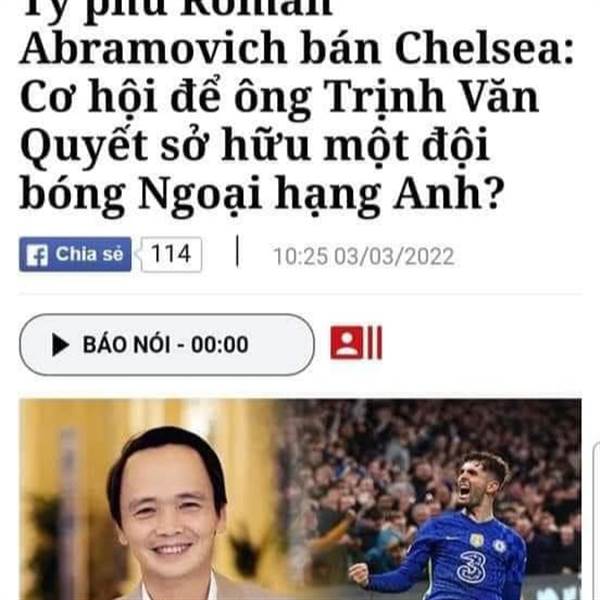Click the Facebook logo in share button
This screenshot has width=600, height=600.
pyautogui.click(x=37, y=255)
